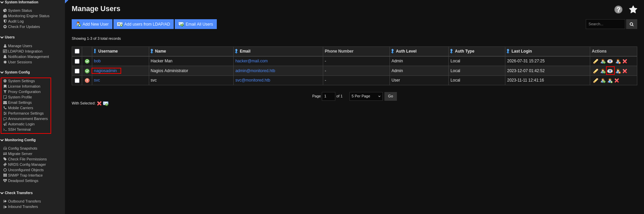Screen dimensions: 644x214
Task: Click the Add New User button
Action: click(92, 24)
